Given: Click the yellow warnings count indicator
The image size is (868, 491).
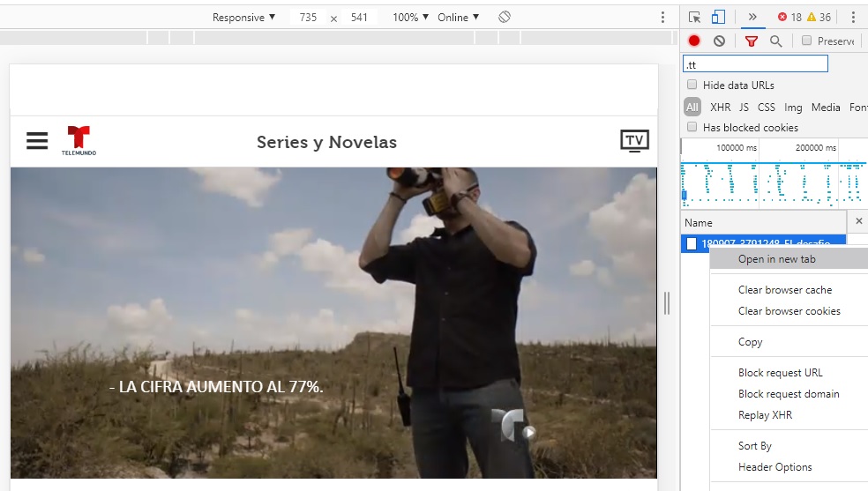Looking at the screenshot, I should pos(819,17).
